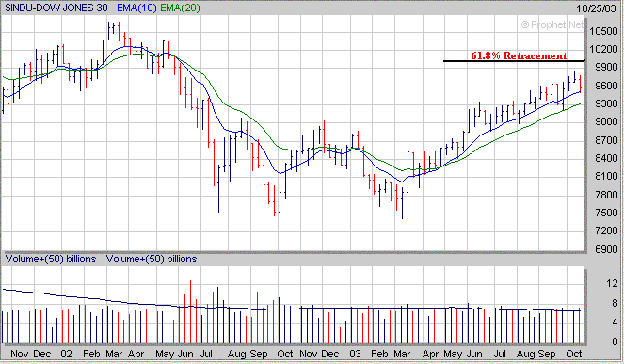Click the 8100 price axis label

[606, 176]
